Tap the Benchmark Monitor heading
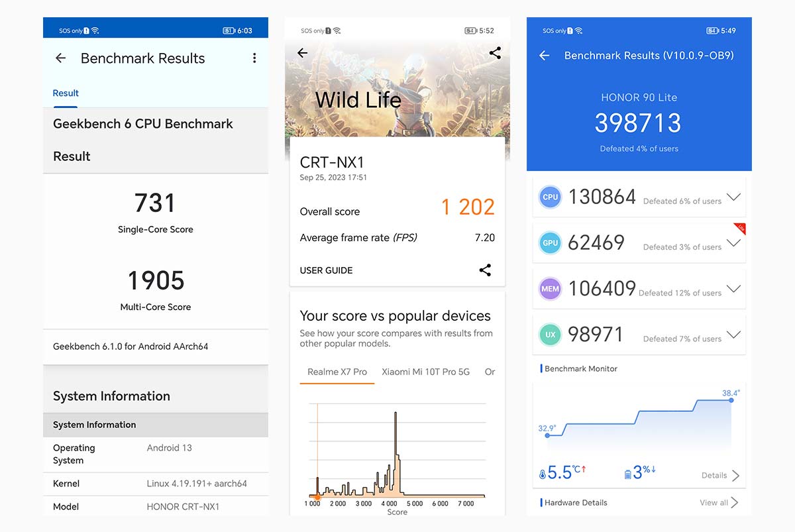795x532 pixels. (581, 368)
